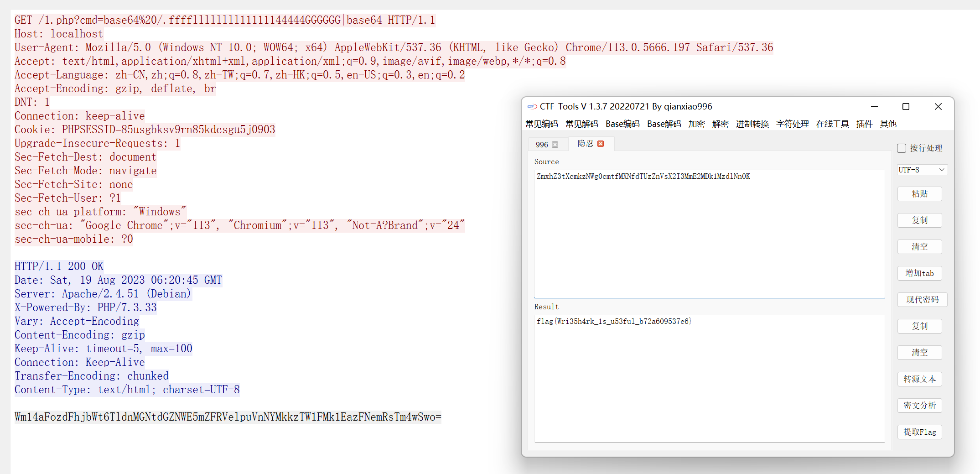Click inside the Source text area
This screenshot has width=980, height=474.
coord(710,234)
